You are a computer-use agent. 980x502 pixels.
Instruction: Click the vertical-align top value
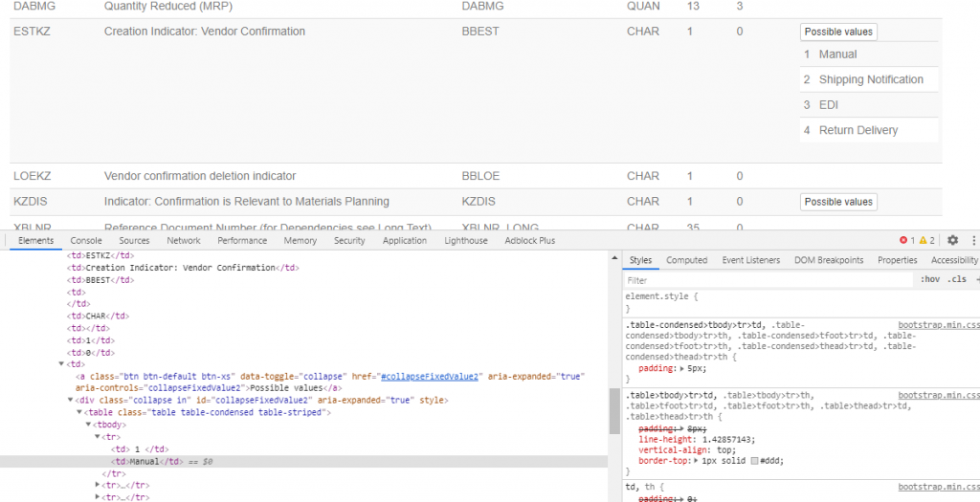pyautogui.click(x=724, y=449)
